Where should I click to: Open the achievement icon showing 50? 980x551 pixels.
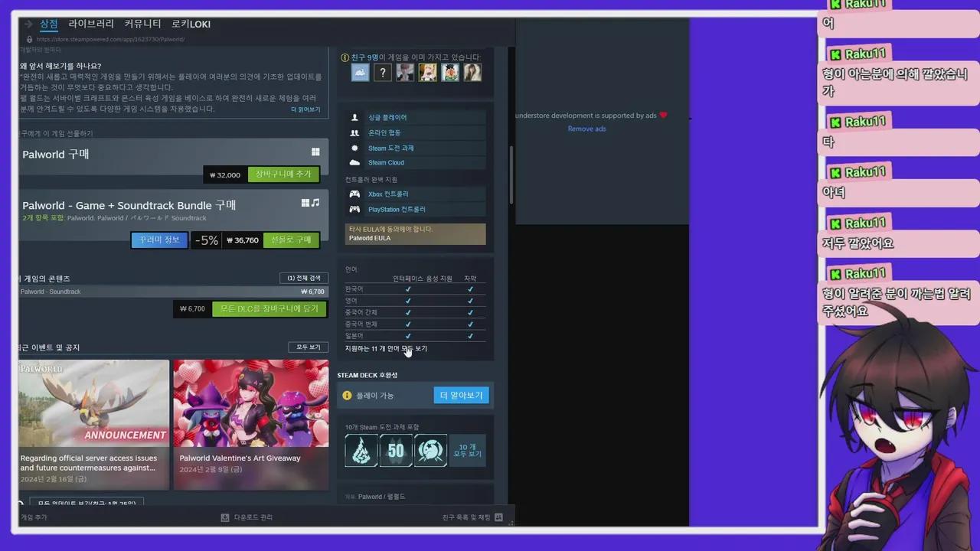(x=396, y=451)
